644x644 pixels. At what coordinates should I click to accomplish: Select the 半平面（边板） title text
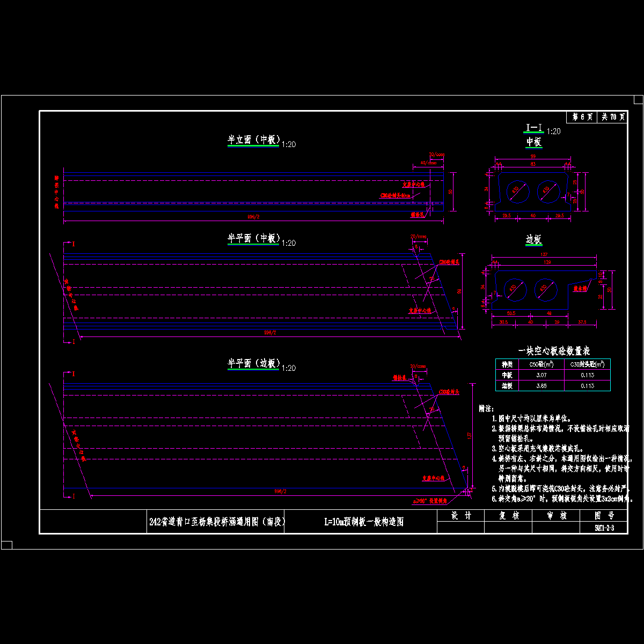254,363
